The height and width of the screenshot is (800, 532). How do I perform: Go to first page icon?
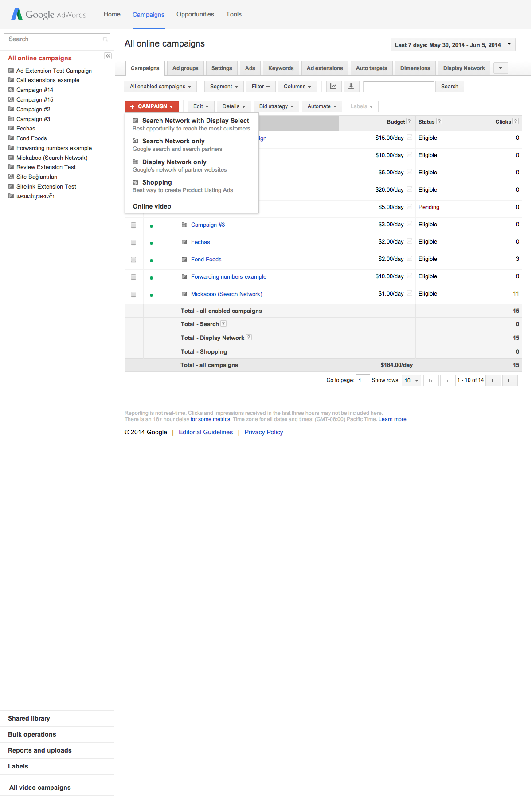pyautogui.click(x=431, y=381)
